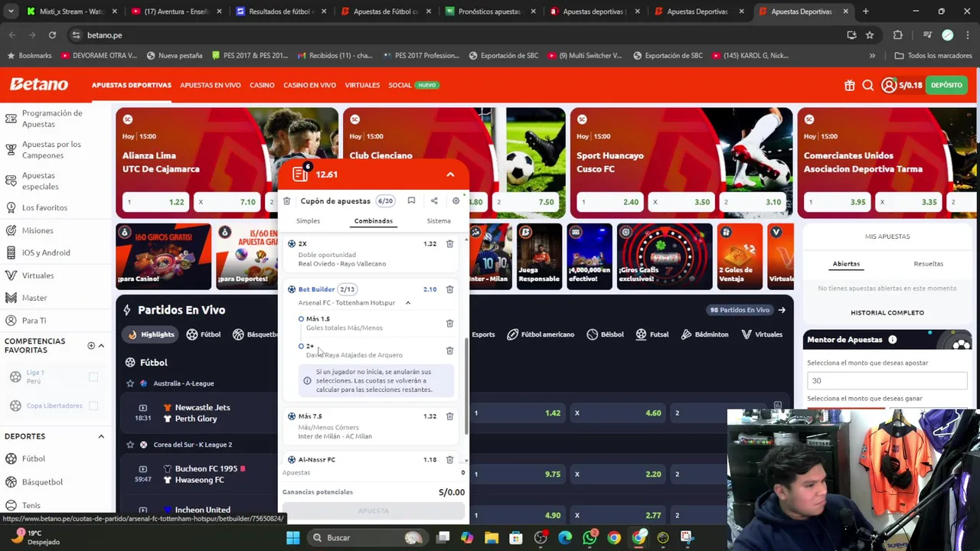980x551 pixels.
Task: Delete the 2+ Atajadas de Arquero leg
Action: tap(449, 350)
